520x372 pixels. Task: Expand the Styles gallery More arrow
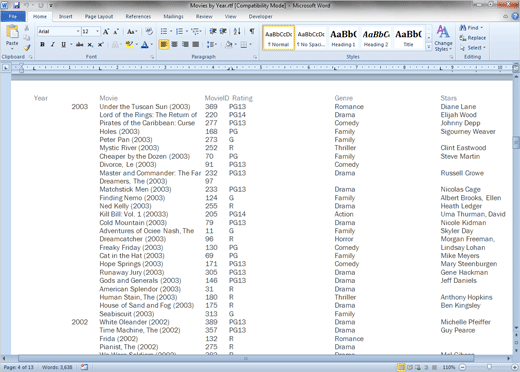point(429,47)
